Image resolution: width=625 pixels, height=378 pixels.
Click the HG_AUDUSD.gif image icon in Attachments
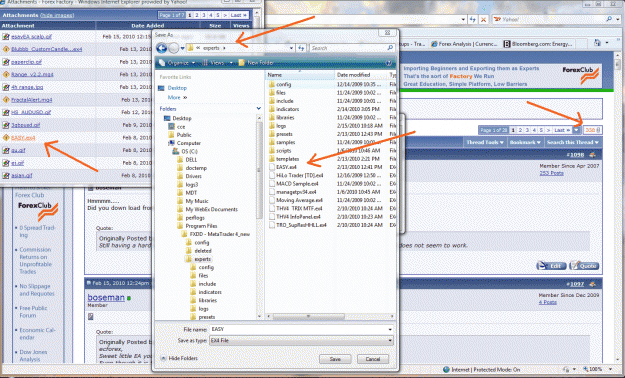click(6, 112)
